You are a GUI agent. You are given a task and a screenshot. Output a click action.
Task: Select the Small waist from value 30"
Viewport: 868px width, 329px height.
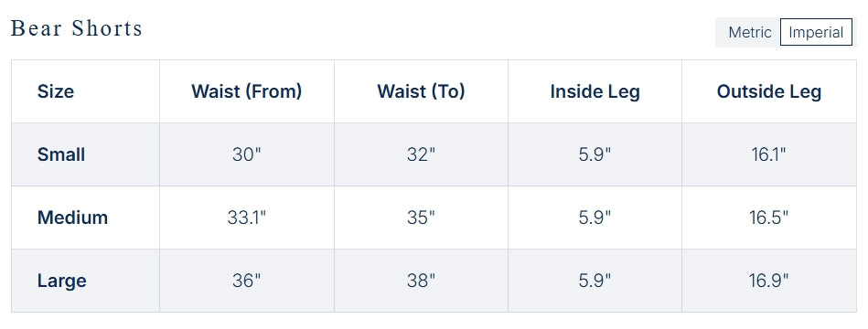pyautogui.click(x=246, y=154)
